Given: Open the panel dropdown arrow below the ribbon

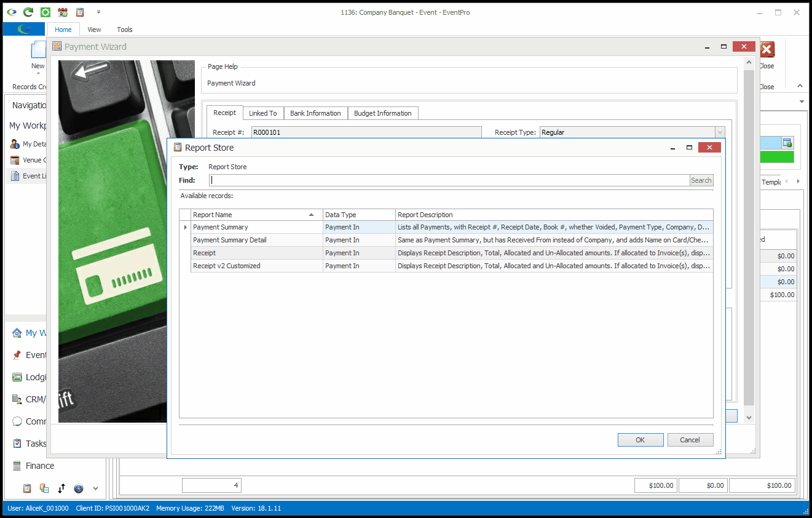Looking at the screenshot, I should pos(802,102).
